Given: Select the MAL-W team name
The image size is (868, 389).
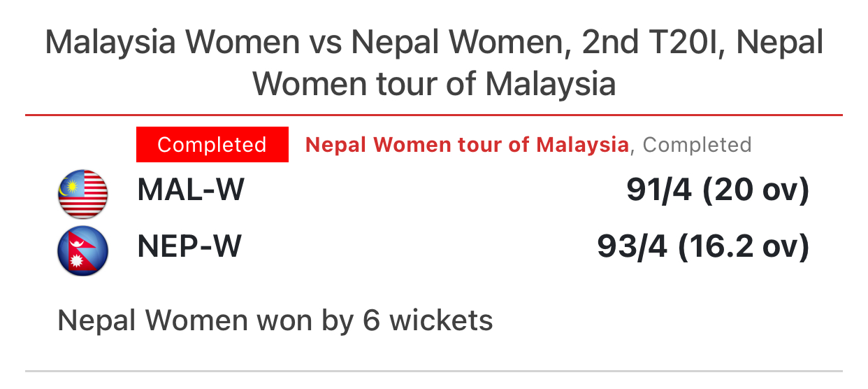Looking at the screenshot, I should click(191, 190).
